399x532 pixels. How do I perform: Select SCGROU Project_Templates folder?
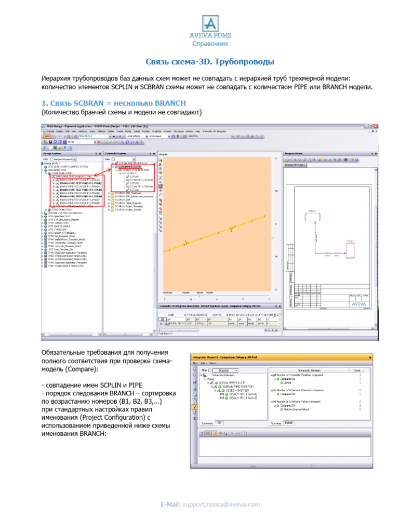(x=129, y=206)
